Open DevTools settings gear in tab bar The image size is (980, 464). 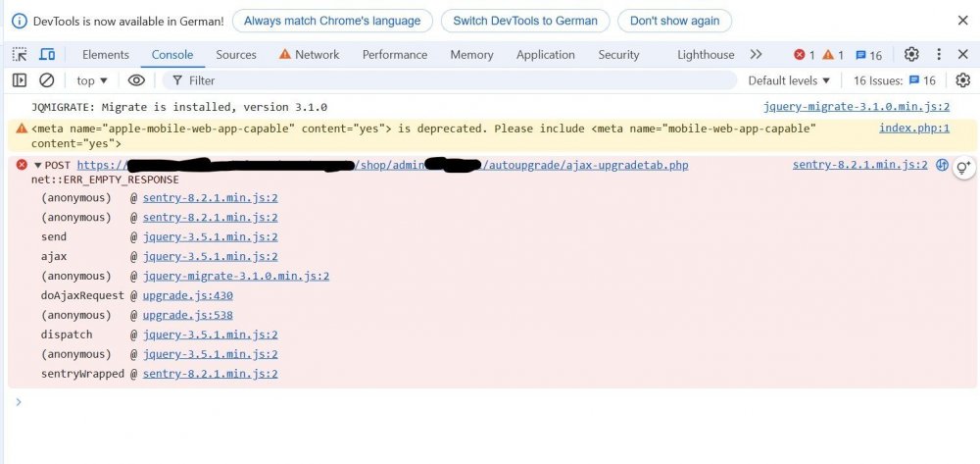[911, 54]
